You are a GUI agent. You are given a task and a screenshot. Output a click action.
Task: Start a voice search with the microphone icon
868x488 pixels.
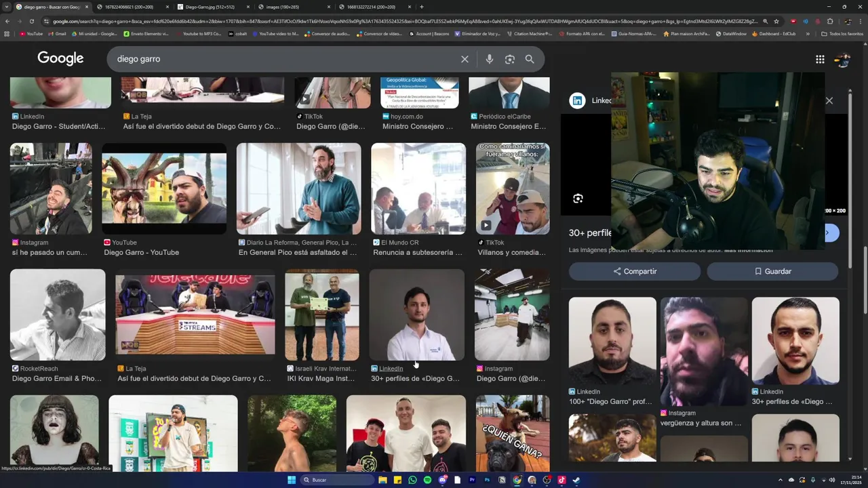pos(489,59)
